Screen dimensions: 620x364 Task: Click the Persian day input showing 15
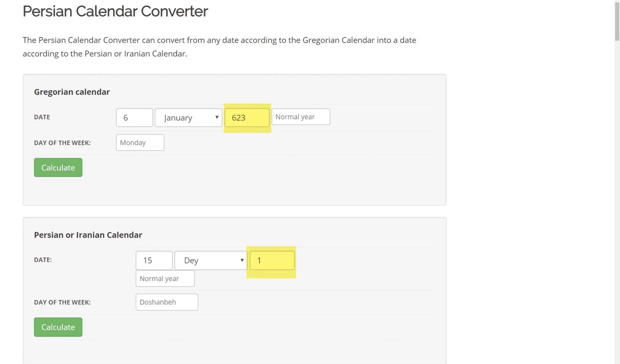(154, 260)
